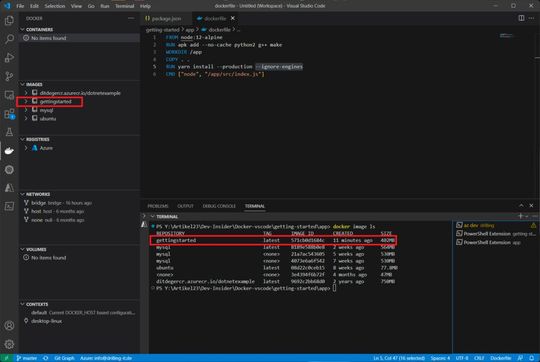Open the File menu

click(20, 6)
